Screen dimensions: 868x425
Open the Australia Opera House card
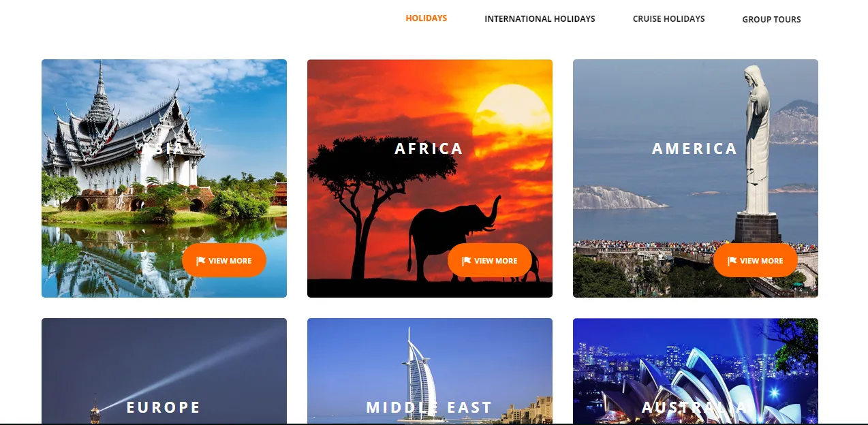tap(696, 371)
